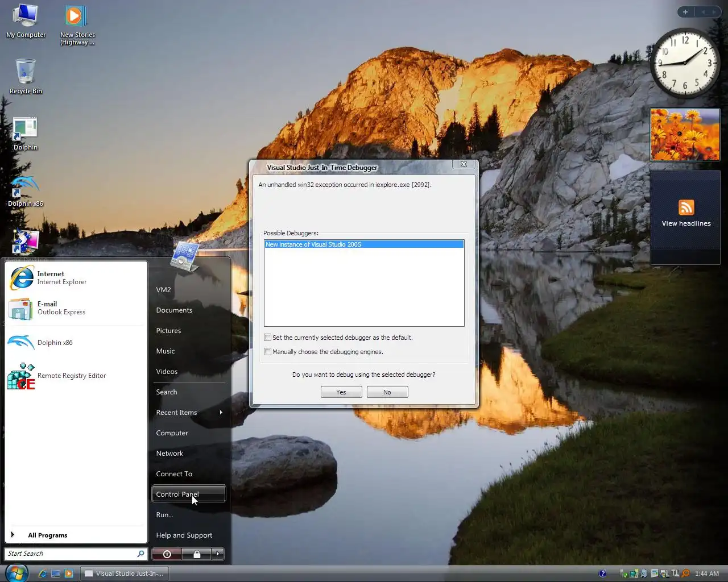Open Network from Start menu
This screenshot has width=728, height=582.
coord(189,454)
